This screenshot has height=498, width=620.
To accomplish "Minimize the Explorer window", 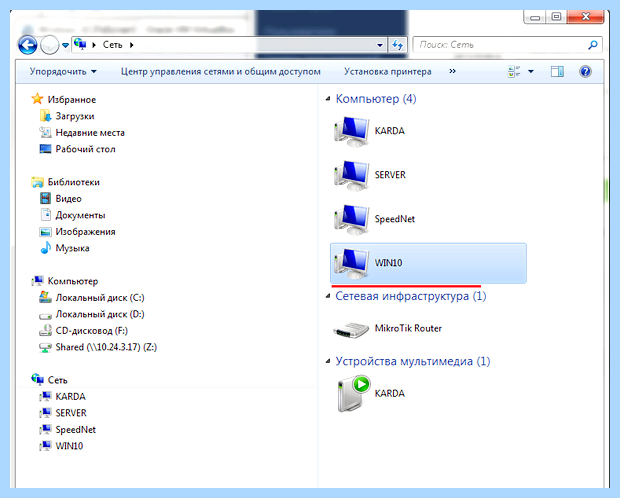I will (x=535, y=17).
